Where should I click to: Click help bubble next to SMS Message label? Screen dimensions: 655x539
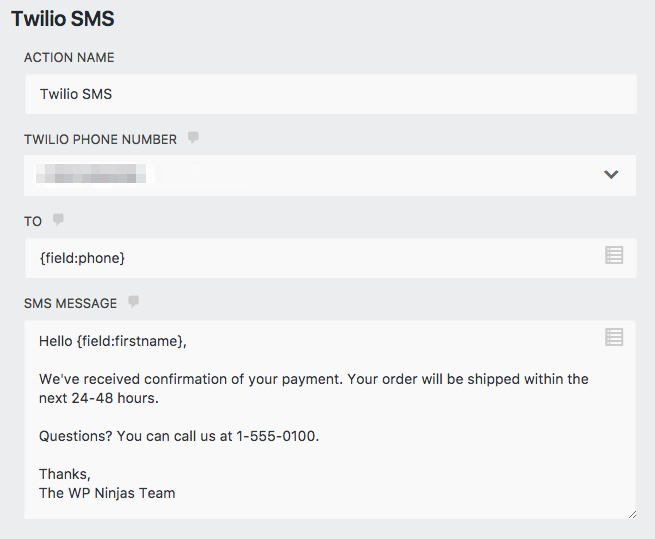(x=133, y=302)
